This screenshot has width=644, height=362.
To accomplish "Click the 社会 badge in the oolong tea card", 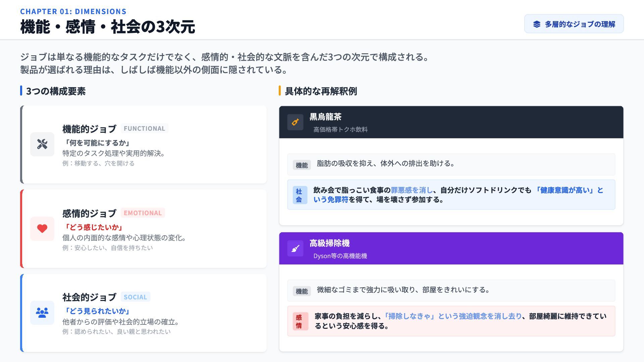I will click(x=299, y=195).
